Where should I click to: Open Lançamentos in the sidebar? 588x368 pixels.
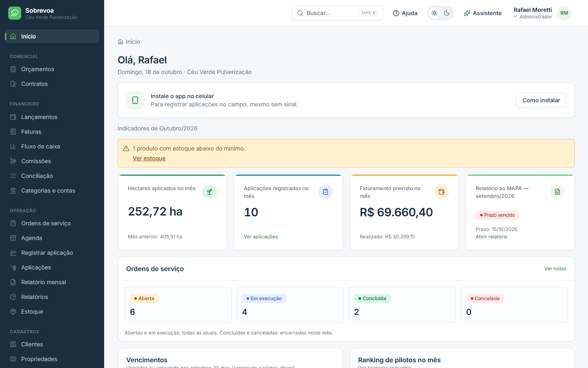click(x=52, y=117)
